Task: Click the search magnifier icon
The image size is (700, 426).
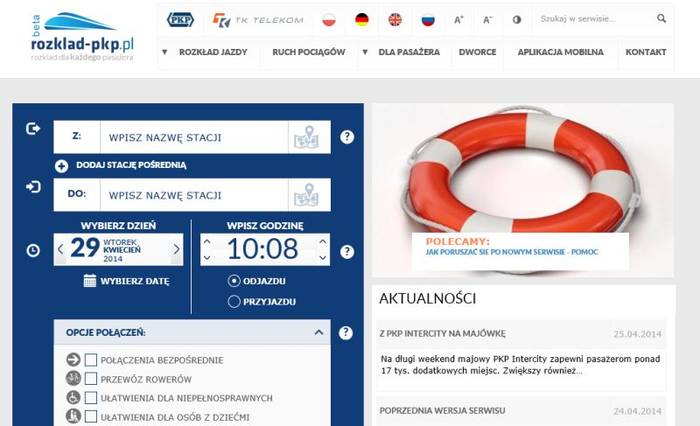Action: 661,18
